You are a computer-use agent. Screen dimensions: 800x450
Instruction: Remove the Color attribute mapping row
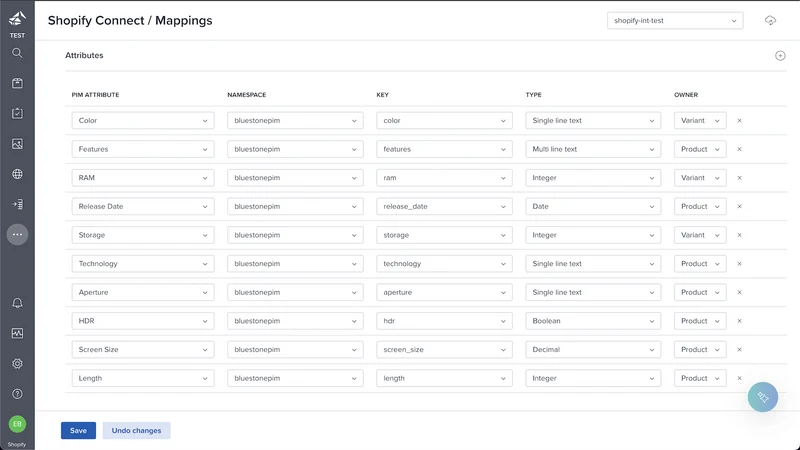(739, 121)
